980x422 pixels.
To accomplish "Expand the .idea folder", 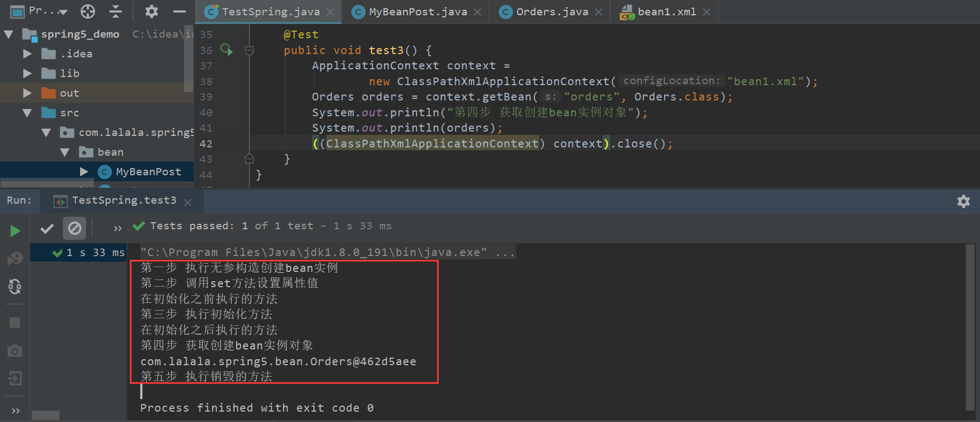I will pyautogui.click(x=27, y=54).
